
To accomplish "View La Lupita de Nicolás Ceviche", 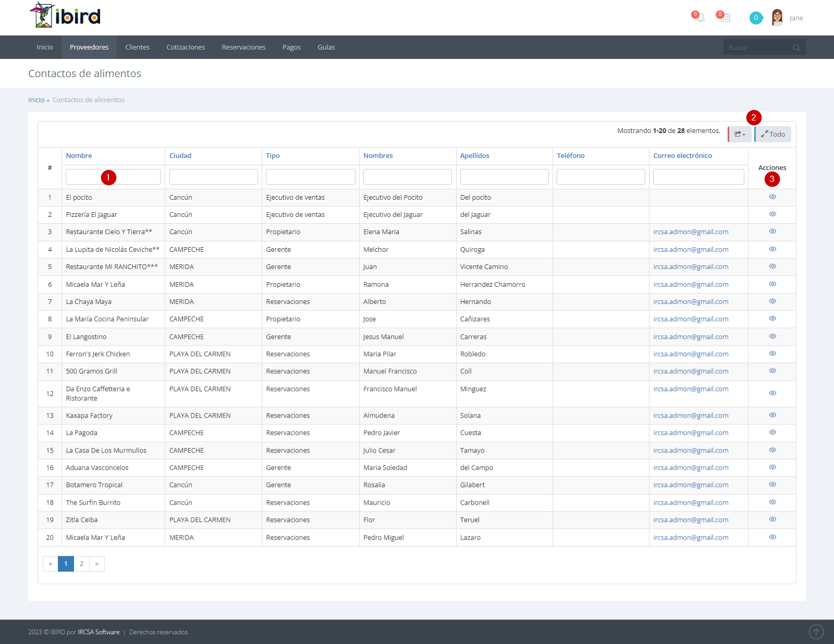I will pos(772,249).
